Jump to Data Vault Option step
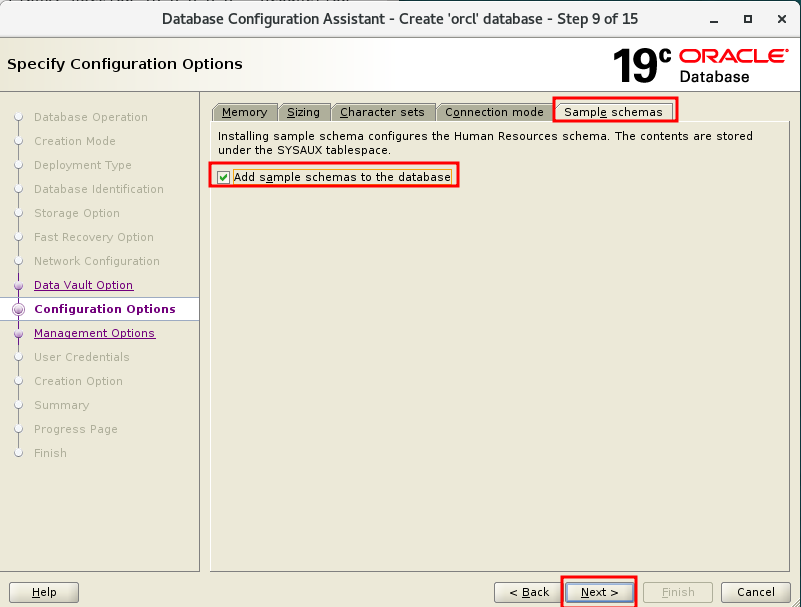The image size is (801, 607). tap(84, 285)
